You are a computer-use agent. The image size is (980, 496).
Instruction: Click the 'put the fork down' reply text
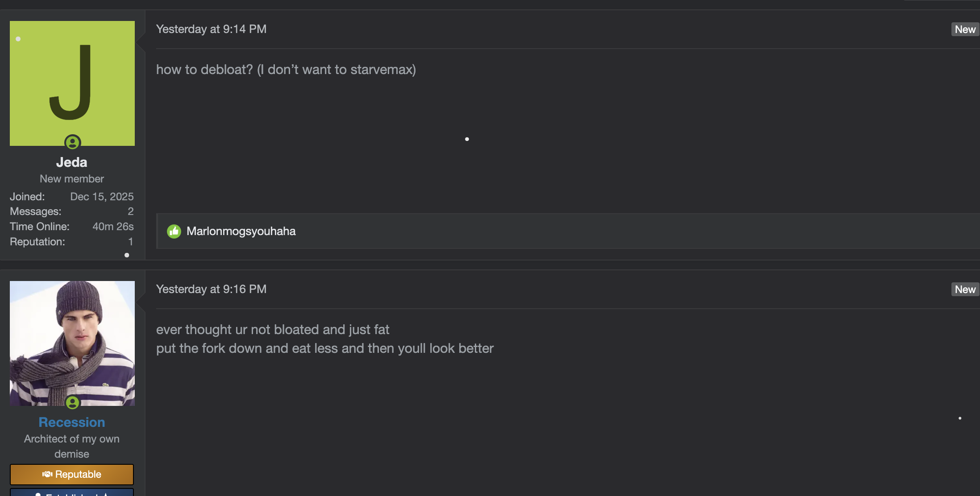point(324,348)
